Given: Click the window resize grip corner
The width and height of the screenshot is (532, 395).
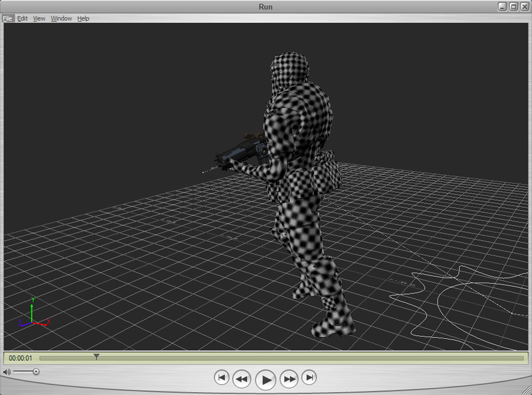Looking at the screenshot, I should point(526,389).
